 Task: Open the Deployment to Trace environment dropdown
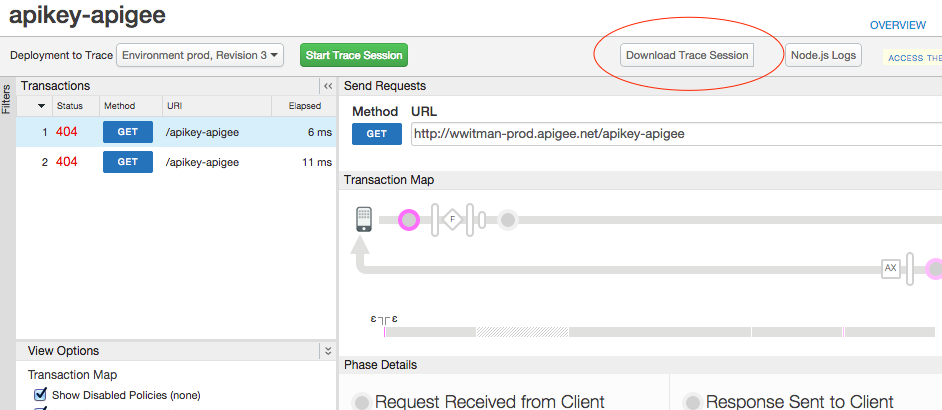click(x=200, y=56)
